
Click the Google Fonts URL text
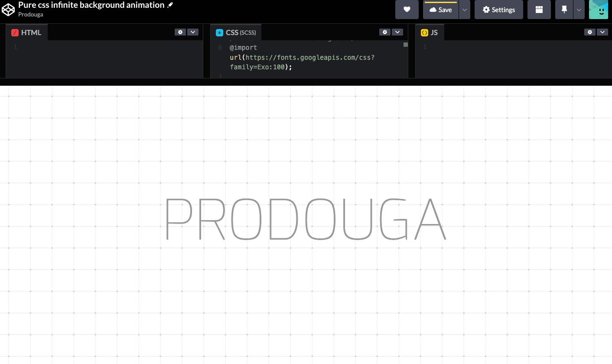pyautogui.click(x=310, y=57)
